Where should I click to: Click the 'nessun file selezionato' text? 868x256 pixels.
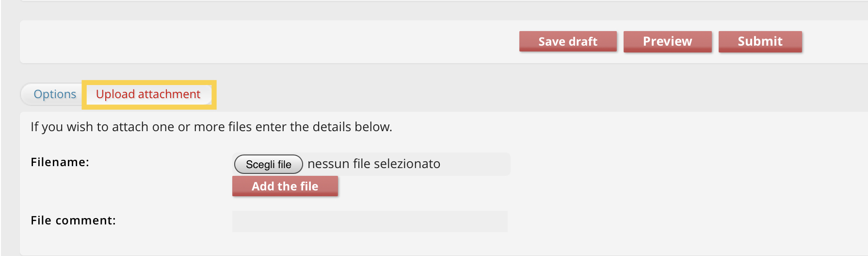pos(374,164)
